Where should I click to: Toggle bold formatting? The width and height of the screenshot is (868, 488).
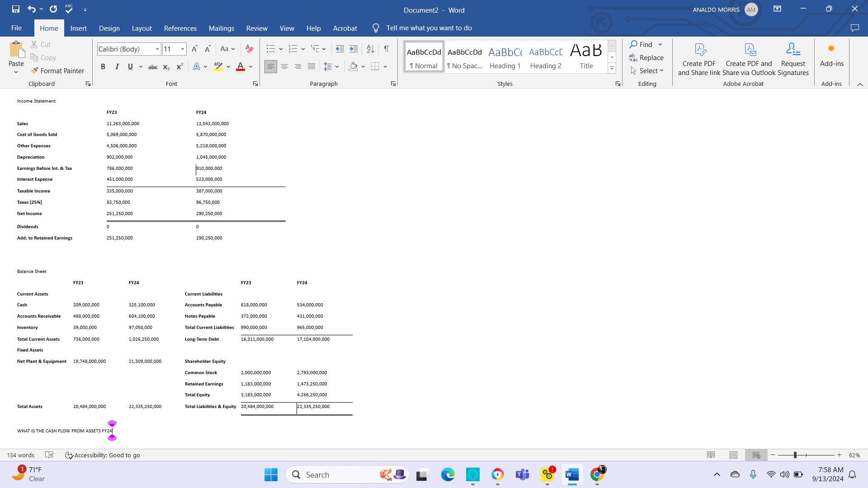click(x=103, y=66)
